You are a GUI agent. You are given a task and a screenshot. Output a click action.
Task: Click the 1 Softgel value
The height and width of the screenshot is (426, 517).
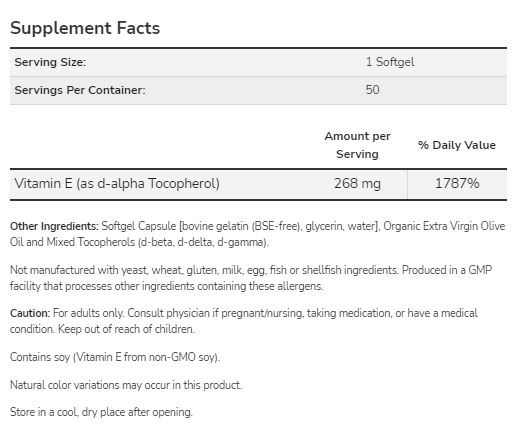390,62
